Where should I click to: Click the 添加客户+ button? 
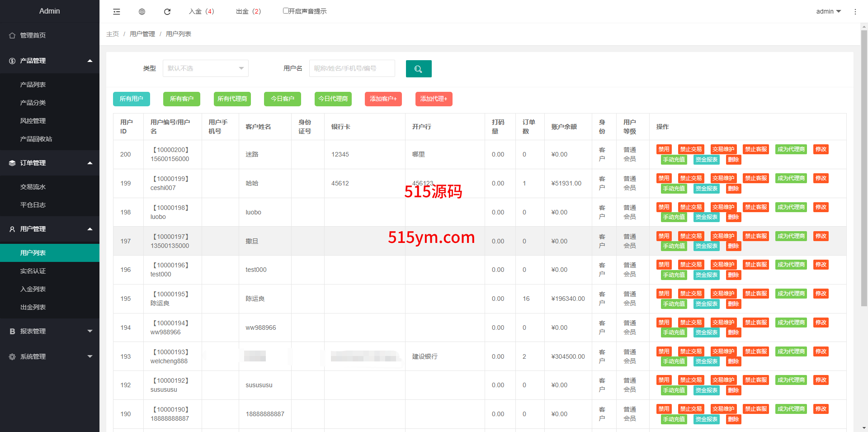point(383,99)
